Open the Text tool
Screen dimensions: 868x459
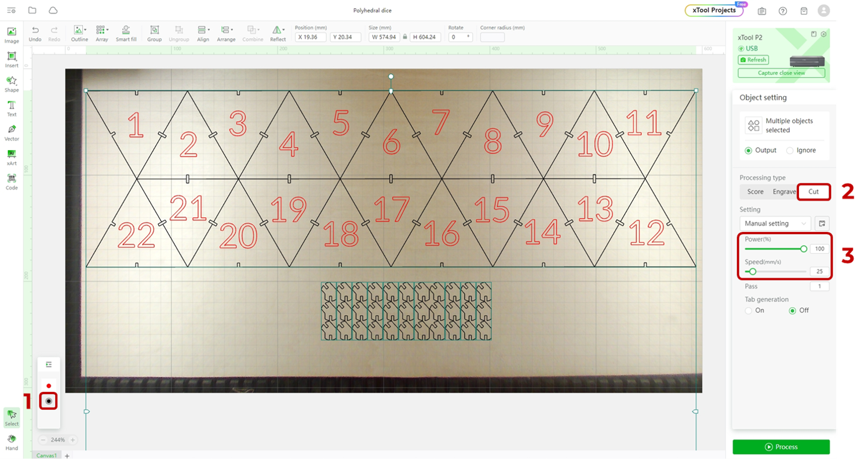(11, 108)
